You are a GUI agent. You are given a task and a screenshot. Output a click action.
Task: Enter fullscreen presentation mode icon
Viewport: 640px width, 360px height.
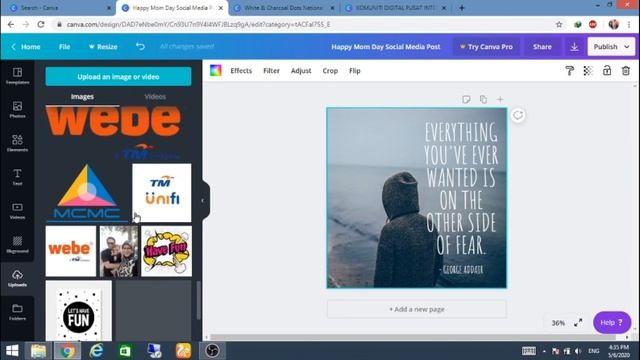pos(578,323)
